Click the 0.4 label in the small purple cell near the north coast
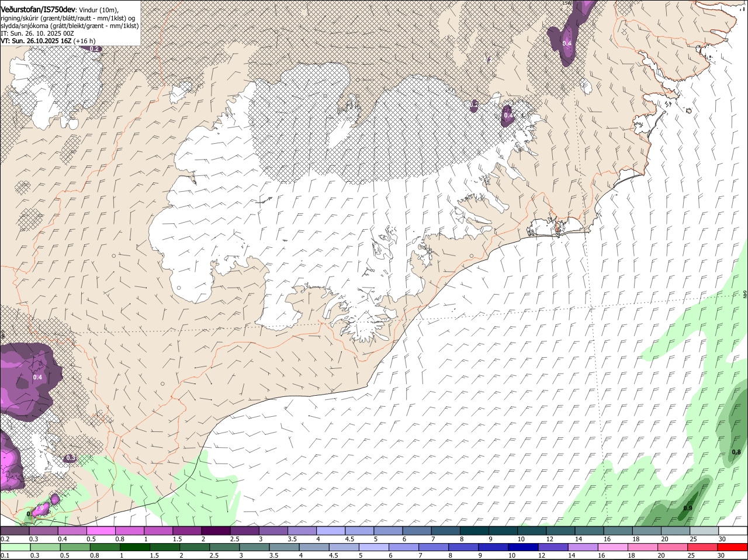Screen dimensions: 748x560 click(x=508, y=116)
